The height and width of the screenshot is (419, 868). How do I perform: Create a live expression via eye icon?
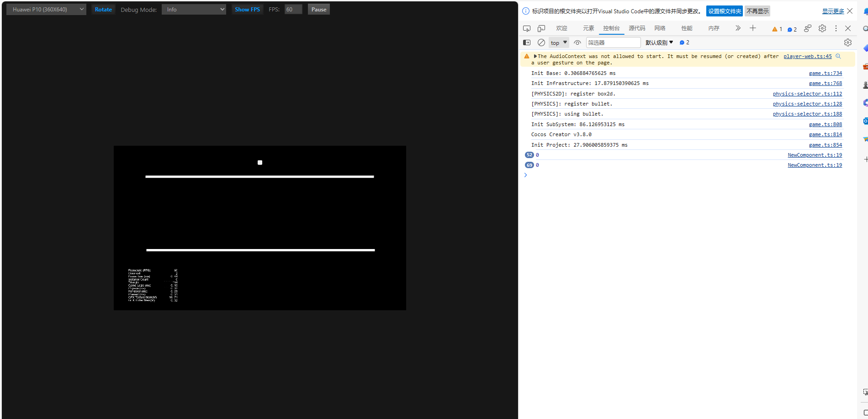pos(577,42)
